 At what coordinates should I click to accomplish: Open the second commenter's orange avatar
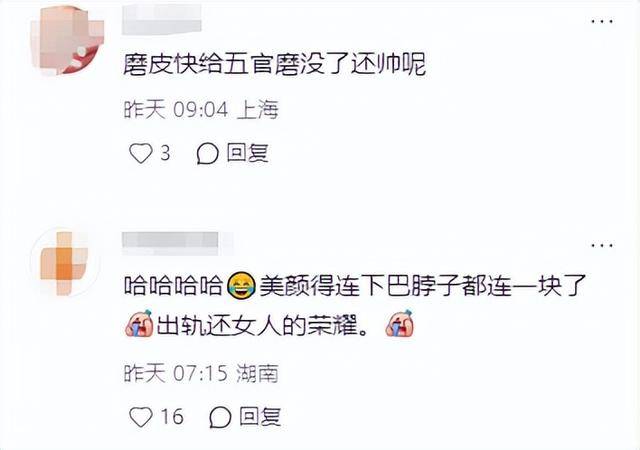64,262
